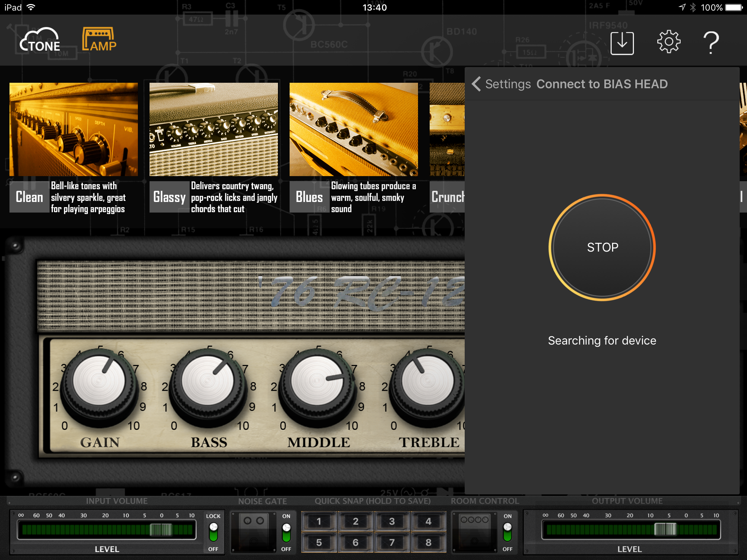This screenshot has width=747, height=560.
Task: Recall Quick Snap preset 6
Action: 356,542
